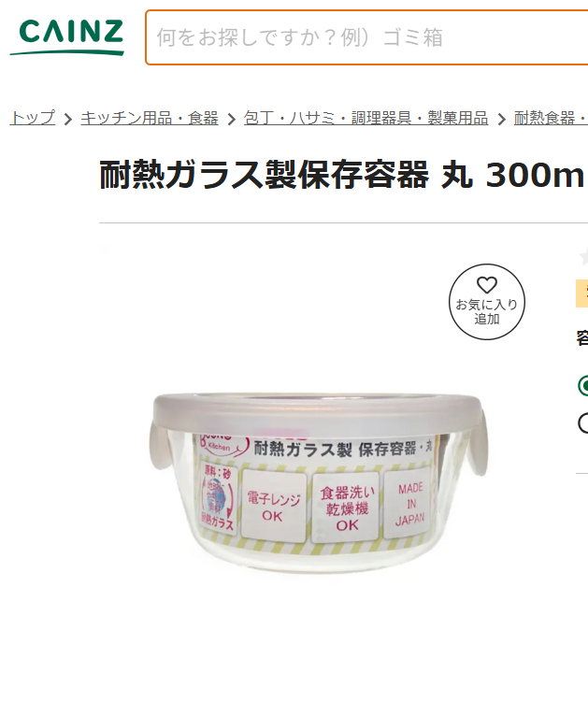Add item to favorites with heart icon
Viewport: 588px width, 701px height.
486,302
